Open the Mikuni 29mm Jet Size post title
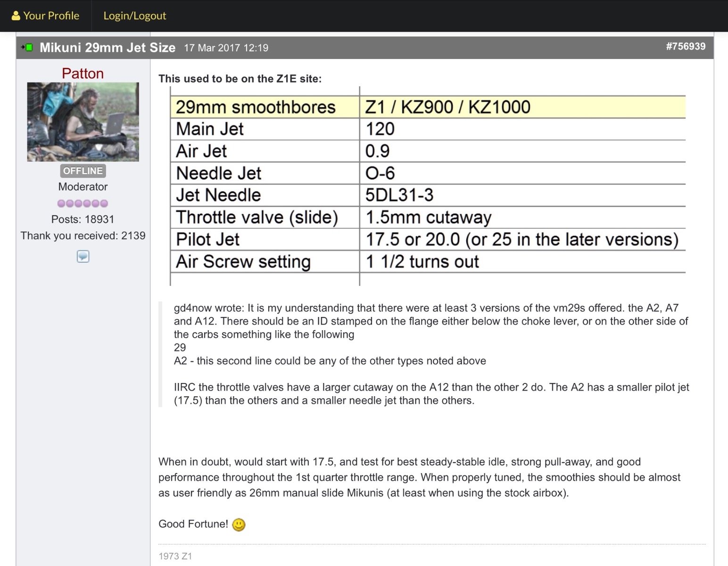The image size is (728, 566). [x=108, y=48]
